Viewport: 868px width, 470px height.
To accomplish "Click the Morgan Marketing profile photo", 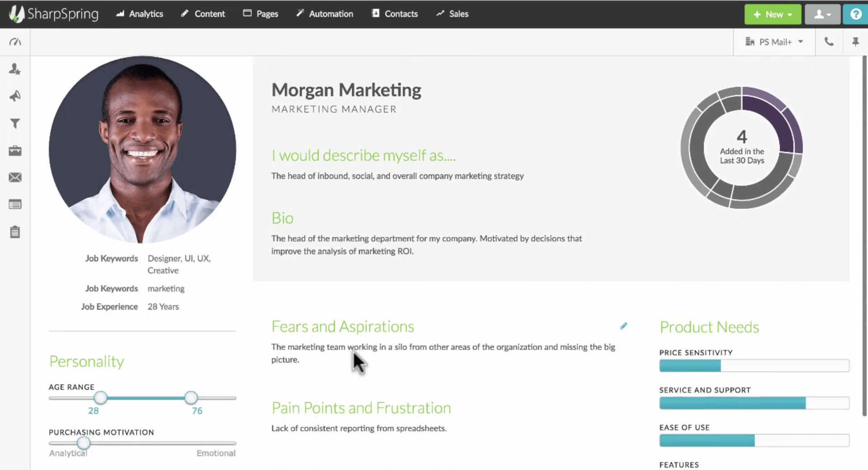I will click(x=142, y=150).
